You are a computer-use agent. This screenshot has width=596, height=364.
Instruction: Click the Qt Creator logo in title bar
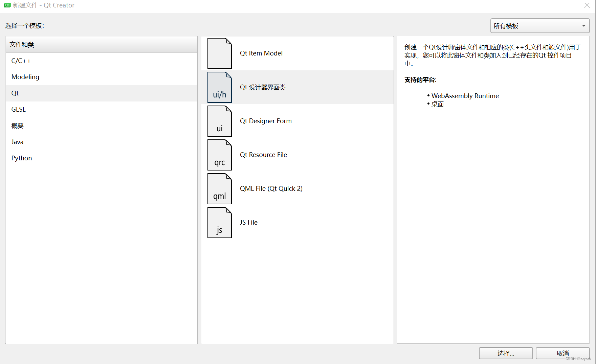click(x=7, y=5)
